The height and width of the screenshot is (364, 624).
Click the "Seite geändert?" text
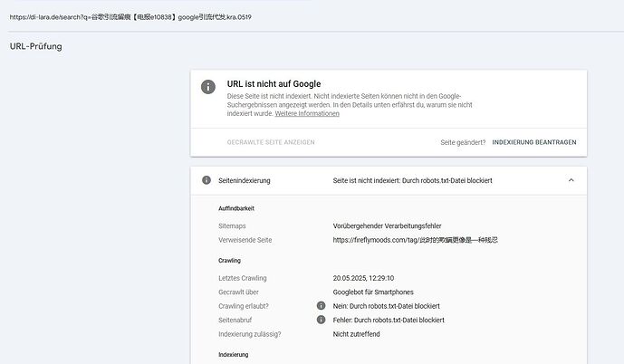click(463, 142)
